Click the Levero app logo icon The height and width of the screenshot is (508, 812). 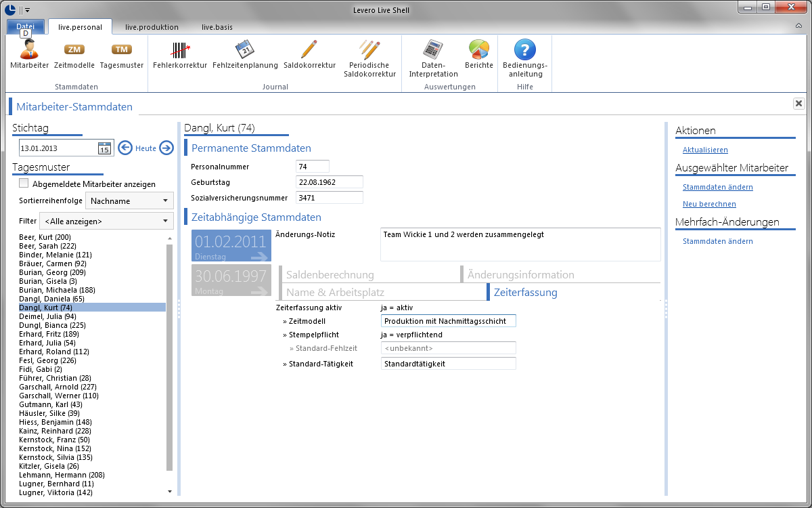(10, 9)
